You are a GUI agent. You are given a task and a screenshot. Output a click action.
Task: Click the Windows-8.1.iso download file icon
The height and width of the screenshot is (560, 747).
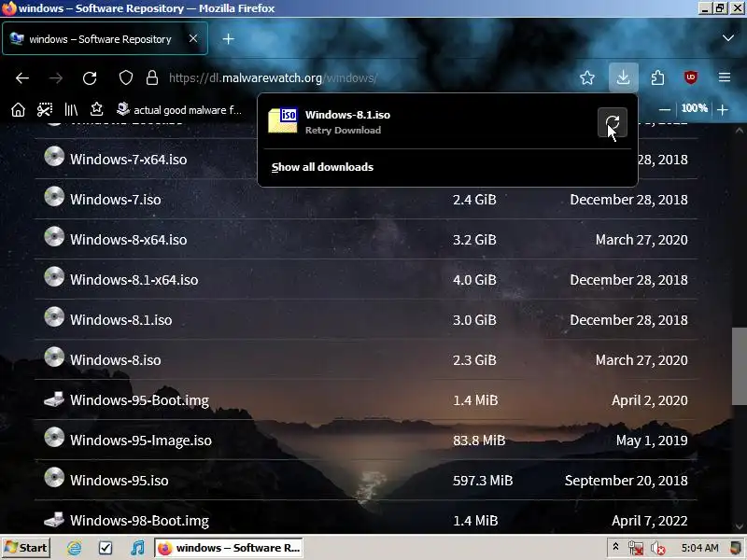coord(283,120)
